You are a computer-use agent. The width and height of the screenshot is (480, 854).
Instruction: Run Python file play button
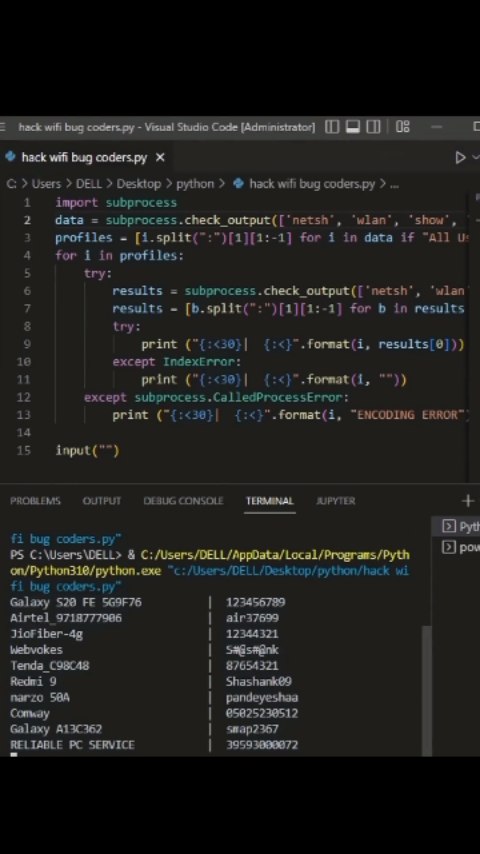pos(460,157)
